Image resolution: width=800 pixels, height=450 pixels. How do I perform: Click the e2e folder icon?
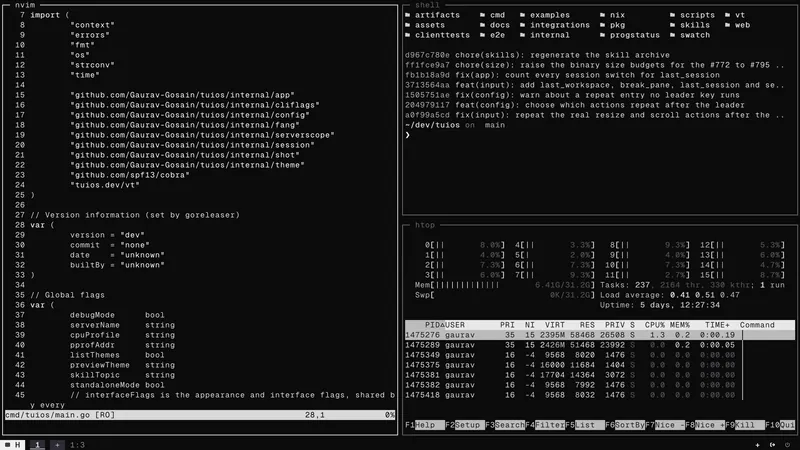coord(483,35)
